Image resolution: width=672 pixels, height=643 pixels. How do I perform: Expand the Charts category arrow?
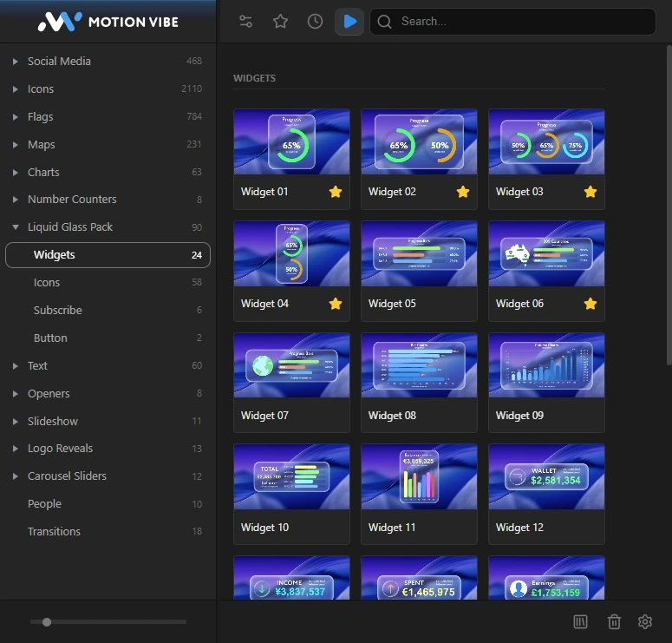[16, 173]
